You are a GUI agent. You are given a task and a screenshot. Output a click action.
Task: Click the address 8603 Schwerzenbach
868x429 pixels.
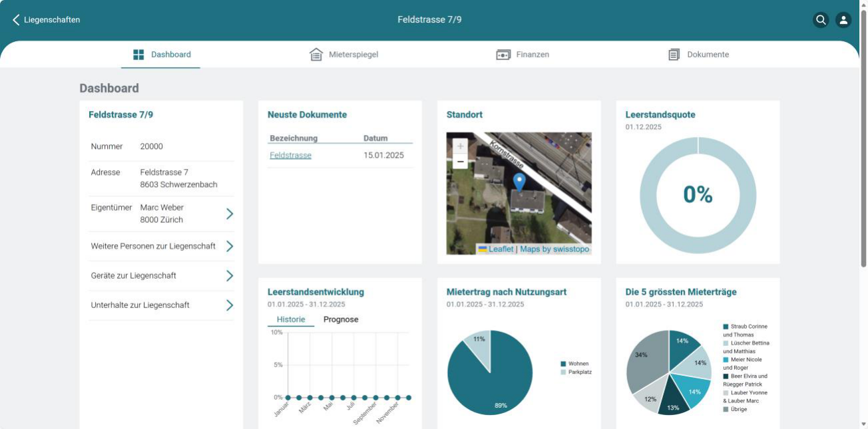click(178, 184)
